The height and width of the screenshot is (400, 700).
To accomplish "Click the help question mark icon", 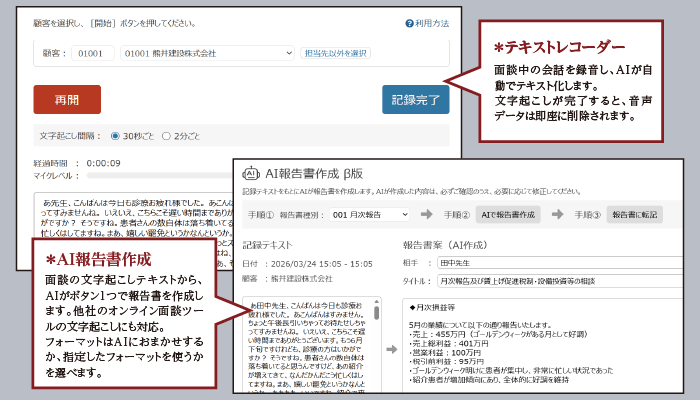I will click(x=409, y=23).
